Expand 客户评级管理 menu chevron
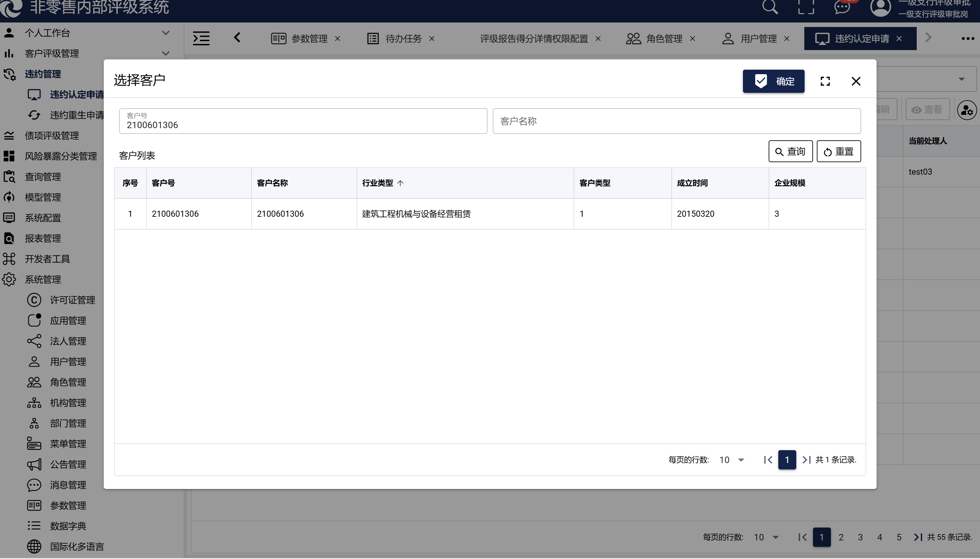The width and height of the screenshot is (980, 559). pyautogui.click(x=165, y=53)
